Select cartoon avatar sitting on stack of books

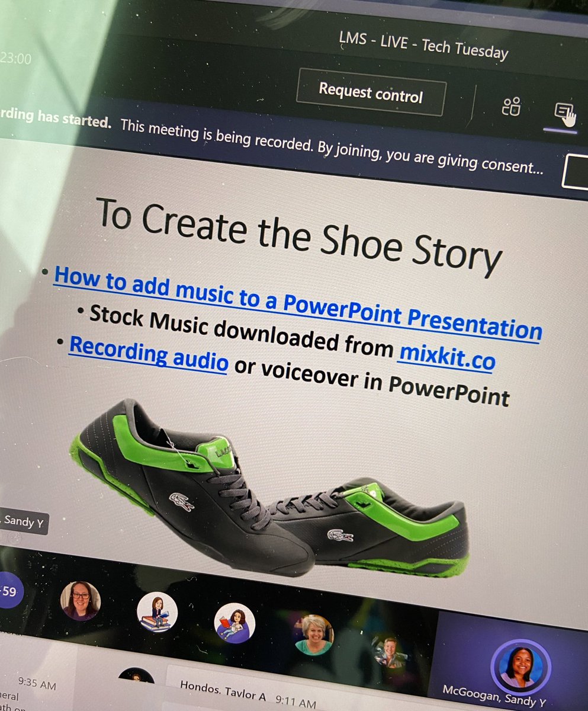(157, 613)
